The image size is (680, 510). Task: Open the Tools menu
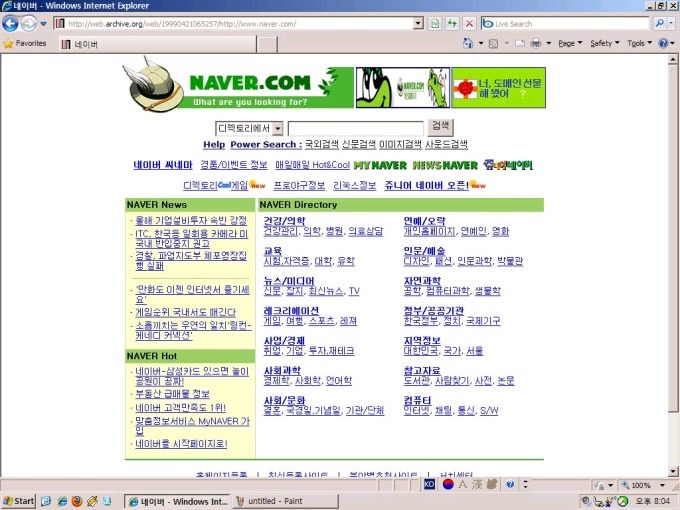[x=640, y=43]
